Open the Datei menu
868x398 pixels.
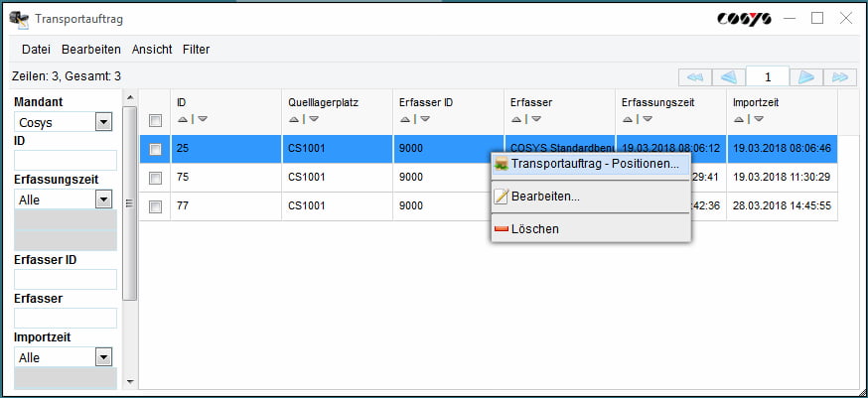(36, 50)
